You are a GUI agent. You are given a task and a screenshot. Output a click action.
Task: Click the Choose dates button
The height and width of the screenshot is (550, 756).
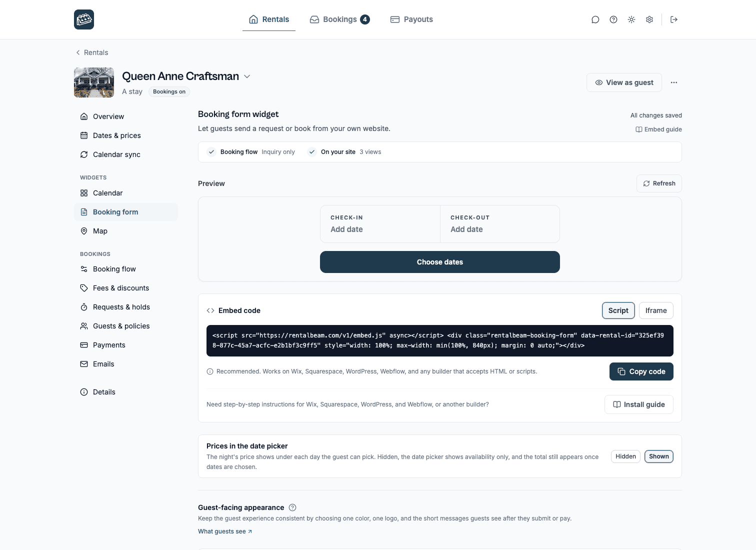pos(440,262)
